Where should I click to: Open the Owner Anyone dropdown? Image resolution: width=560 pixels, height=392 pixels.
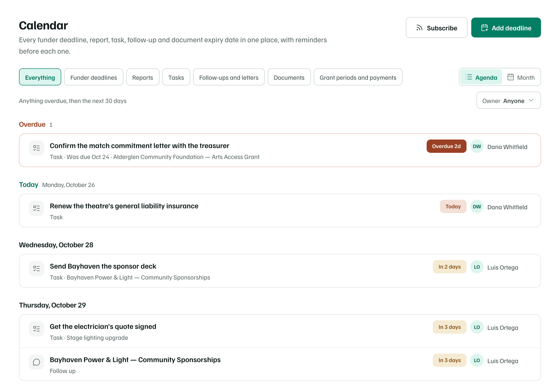(508, 100)
